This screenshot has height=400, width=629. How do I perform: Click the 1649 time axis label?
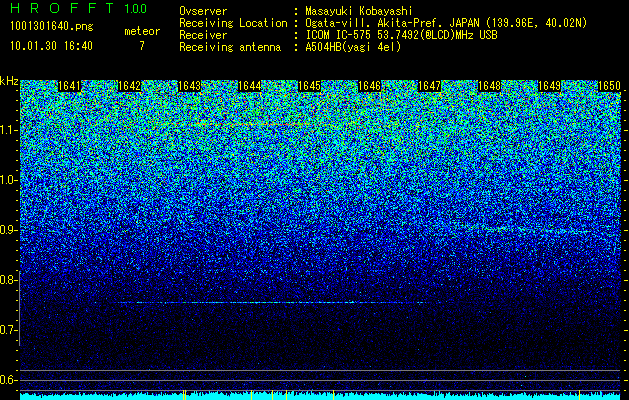coord(550,86)
